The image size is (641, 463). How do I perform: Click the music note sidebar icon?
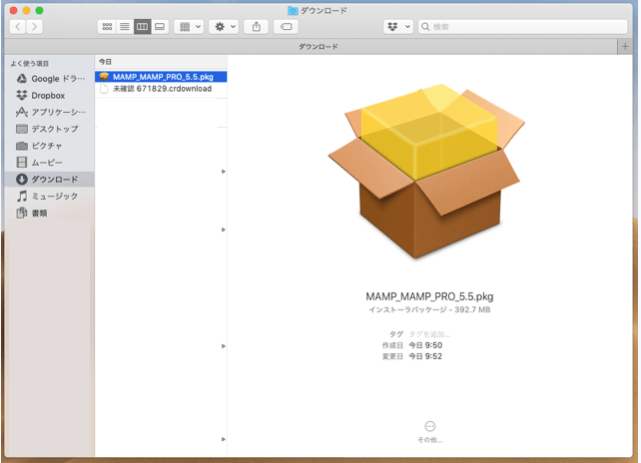(x=22, y=196)
